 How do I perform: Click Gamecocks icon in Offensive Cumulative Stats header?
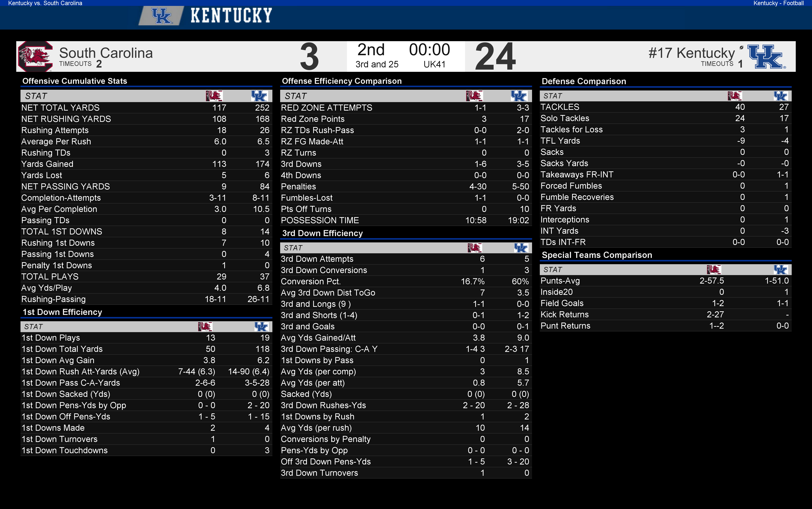coord(214,96)
